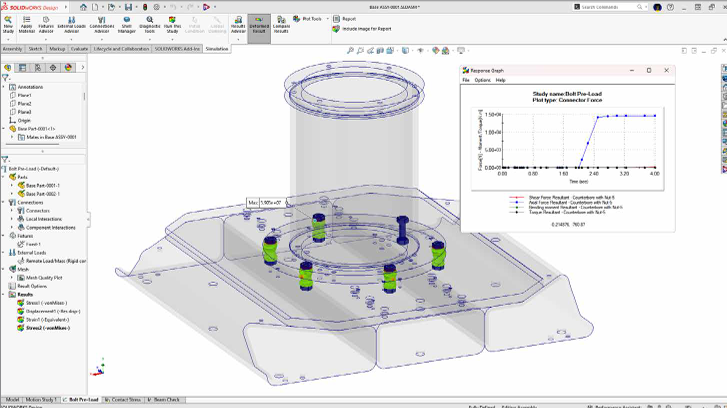Open the External Loads Advisor
The width and height of the screenshot is (727, 408).
click(x=71, y=24)
